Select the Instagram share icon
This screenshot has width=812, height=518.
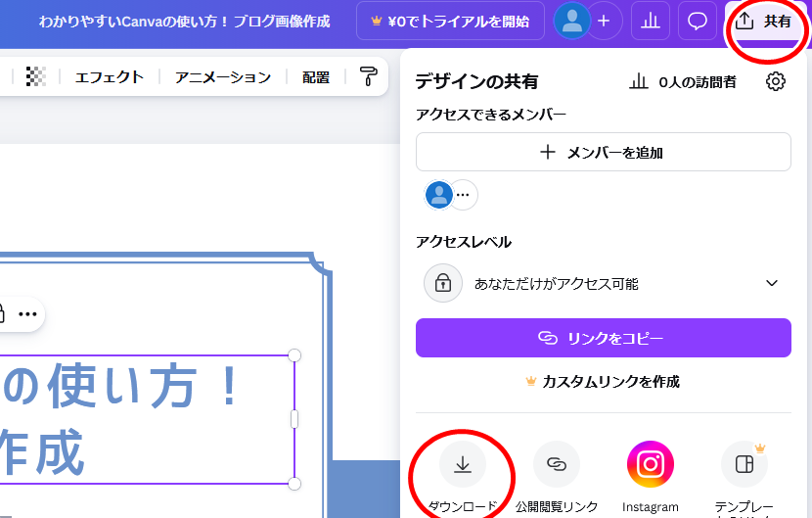click(650, 464)
